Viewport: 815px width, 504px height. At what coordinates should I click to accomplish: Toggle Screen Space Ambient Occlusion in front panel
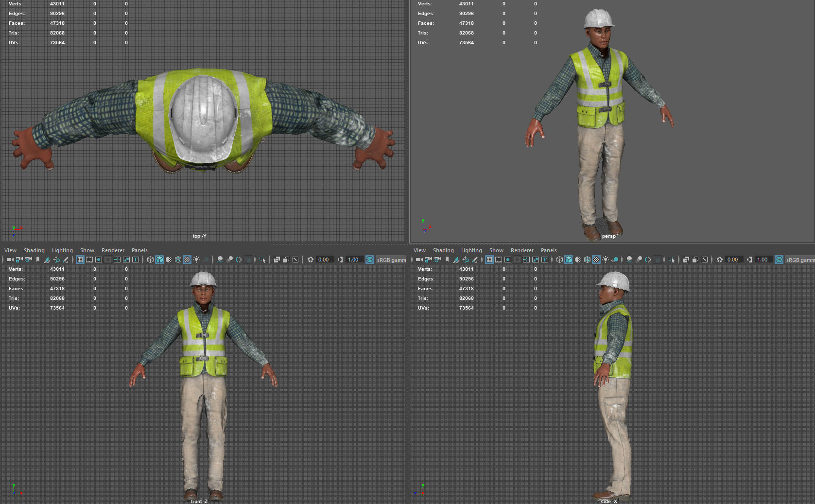point(220,260)
